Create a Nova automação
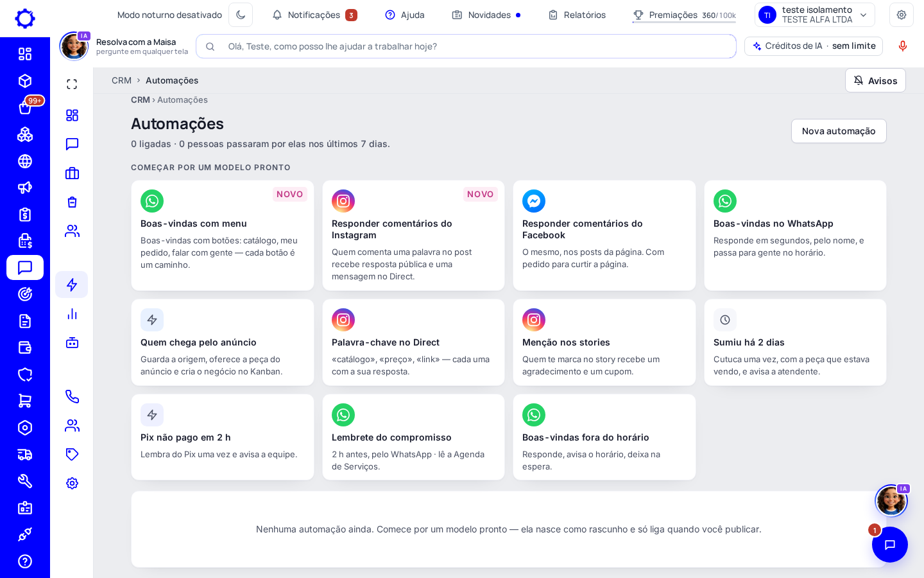This screenshot has height=578, width=924. click(839, 131)
